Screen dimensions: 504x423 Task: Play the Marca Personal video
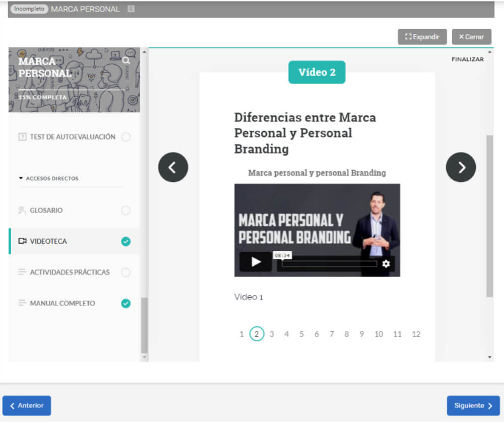256,262
